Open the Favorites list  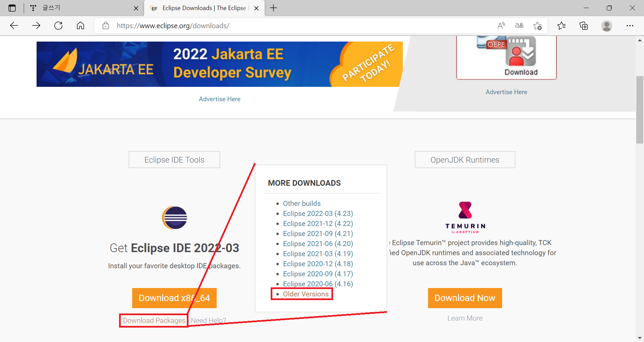[x=561, y=26]
